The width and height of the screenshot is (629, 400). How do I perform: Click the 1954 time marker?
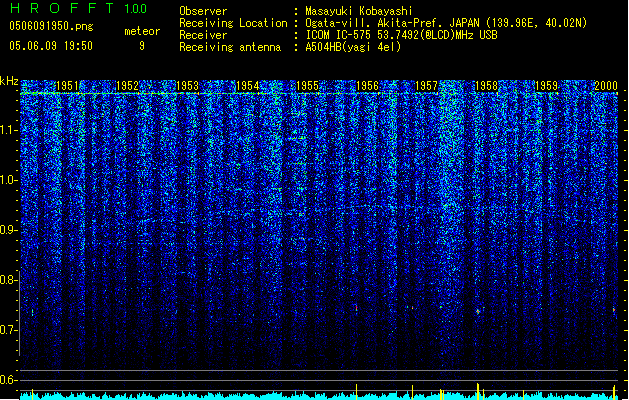[248, 86]
